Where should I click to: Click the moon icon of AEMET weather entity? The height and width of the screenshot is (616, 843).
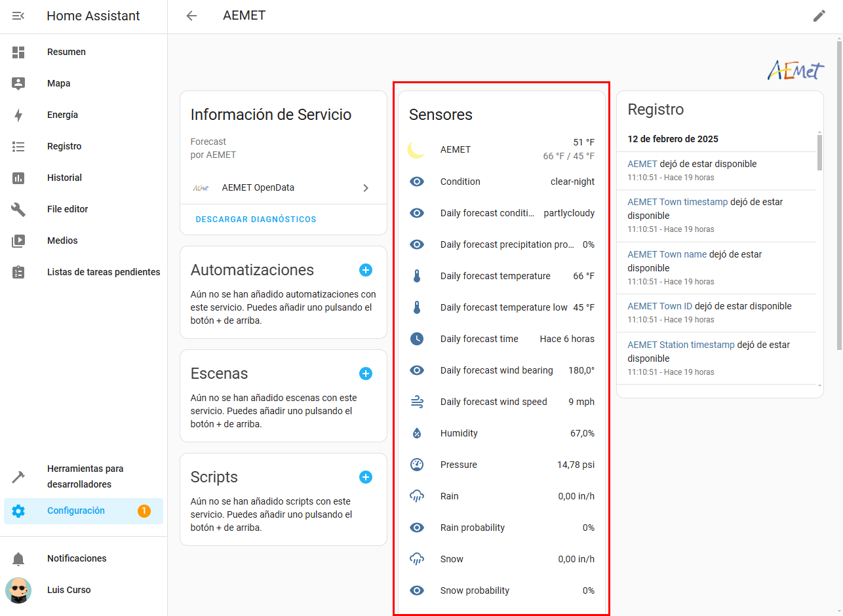416,149
